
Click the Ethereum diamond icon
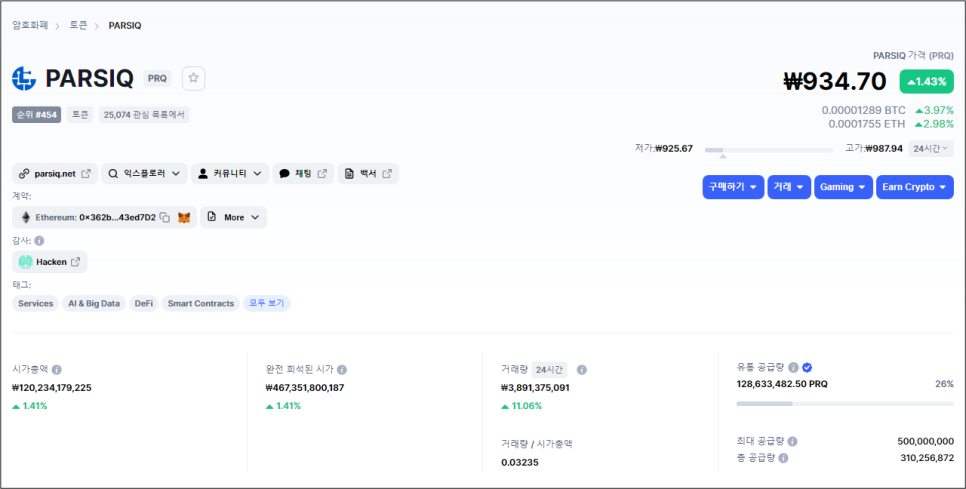[26, 217]
